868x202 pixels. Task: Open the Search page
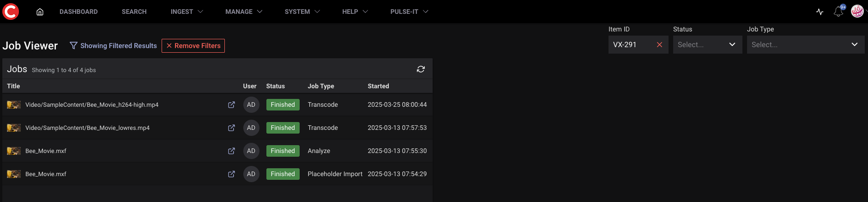(x=134, y=12)
